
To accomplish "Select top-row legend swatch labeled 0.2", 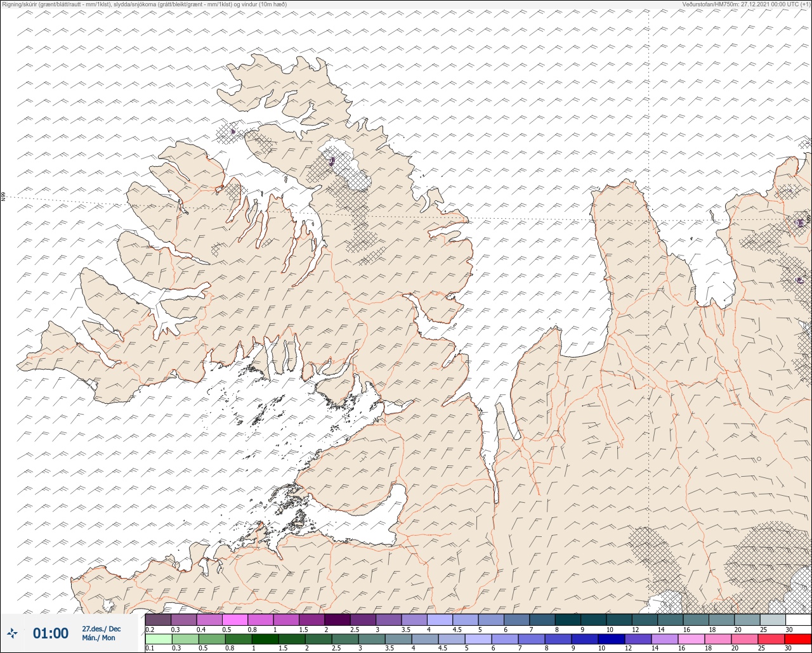I will [x=158, y=619].
